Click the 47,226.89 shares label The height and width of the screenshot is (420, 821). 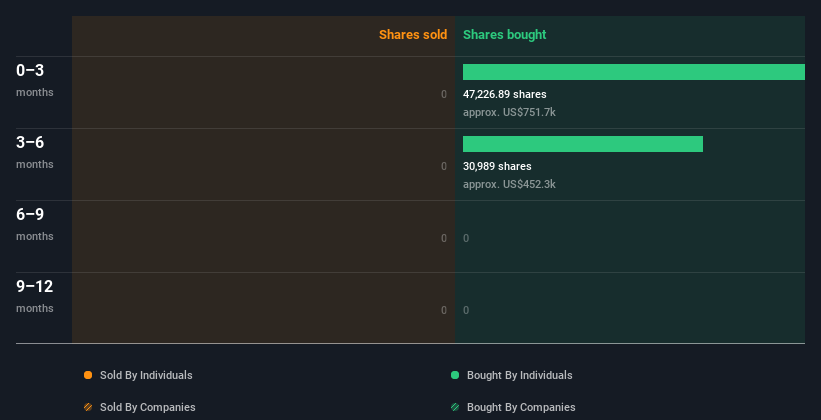coord(505,94)
